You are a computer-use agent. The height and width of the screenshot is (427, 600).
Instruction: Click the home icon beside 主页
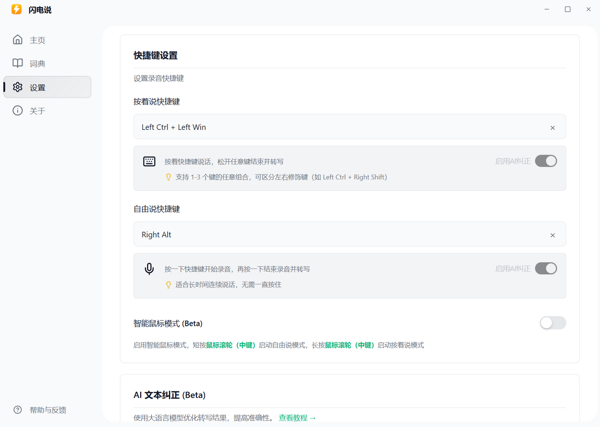pyautogui.click(x=17, y=40)
